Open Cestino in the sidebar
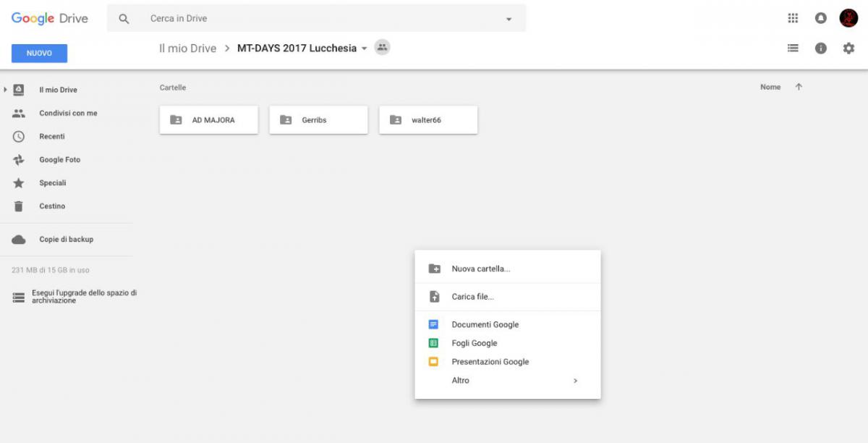 [52, 206]
